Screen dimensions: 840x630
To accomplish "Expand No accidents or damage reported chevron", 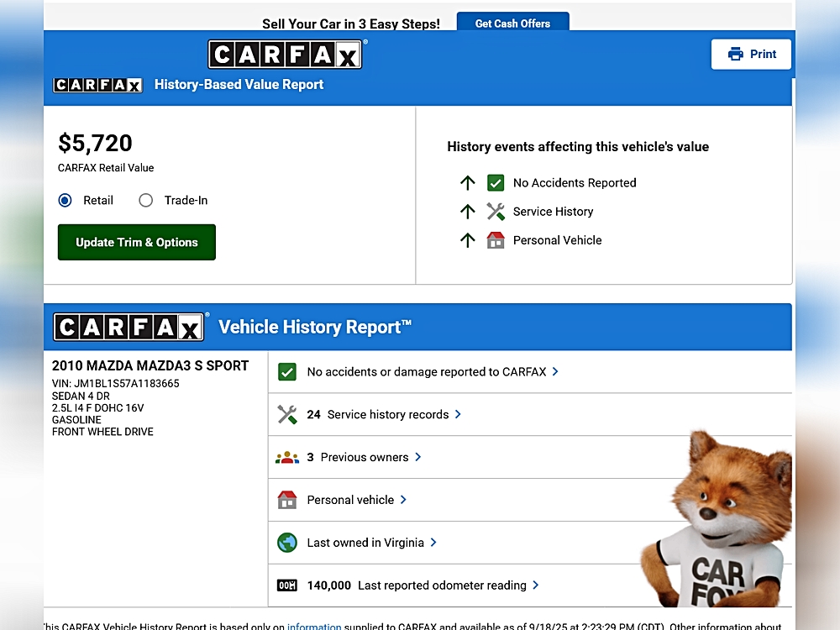I will coord(555,371).
